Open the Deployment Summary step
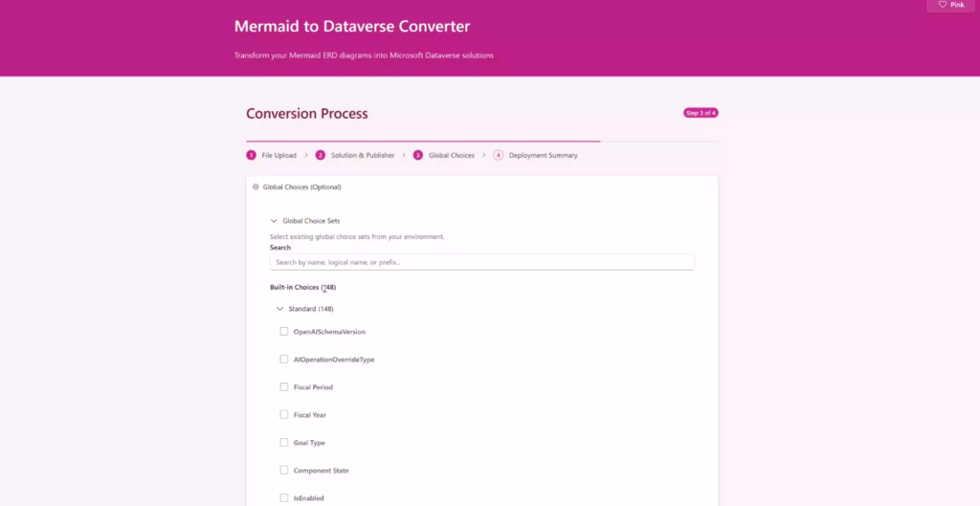Viewport: 980px width, 506px height. 544,155
